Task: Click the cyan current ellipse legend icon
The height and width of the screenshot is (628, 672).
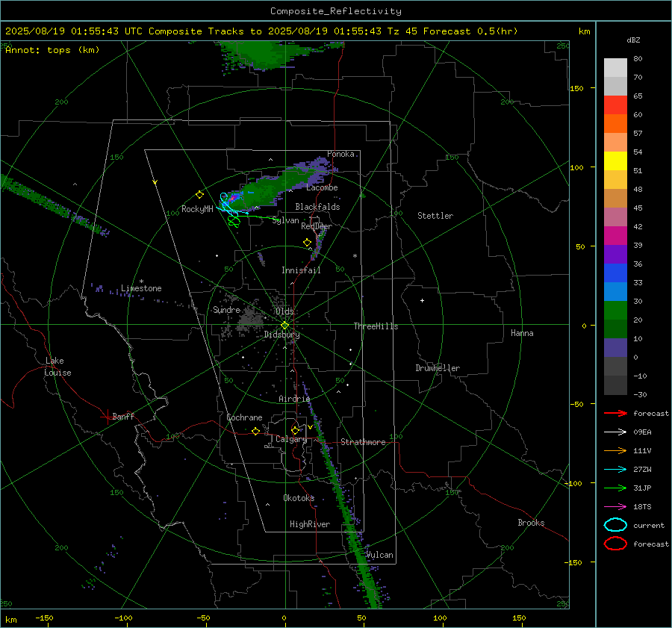Action: point(615,525)
